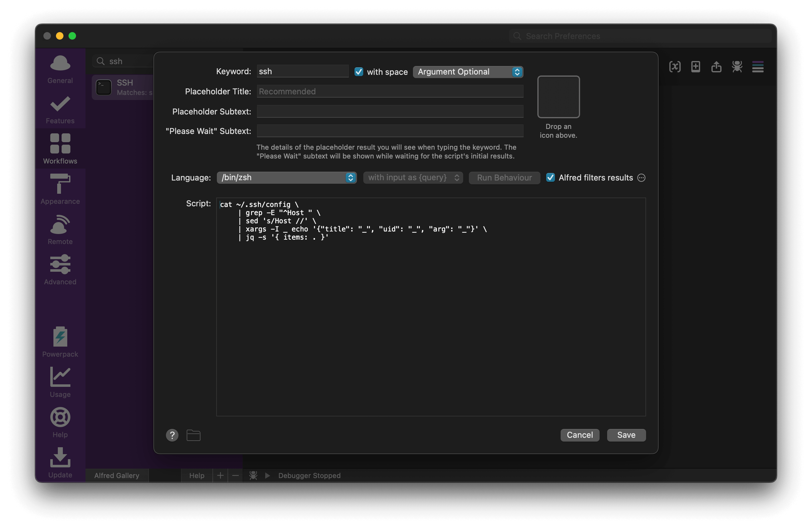This screenshot has height=529, width=812.
Task: Open Alfred filters results options circle icon
Action: click(x=641, y=178)
